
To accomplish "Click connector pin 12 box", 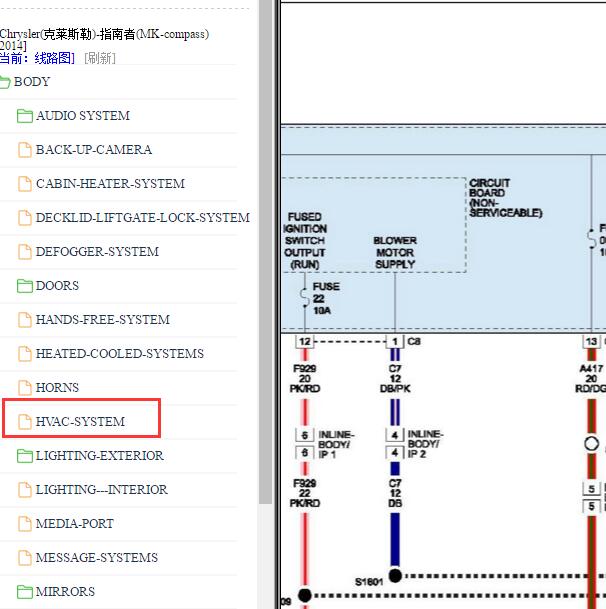I will tap(305, 342).
